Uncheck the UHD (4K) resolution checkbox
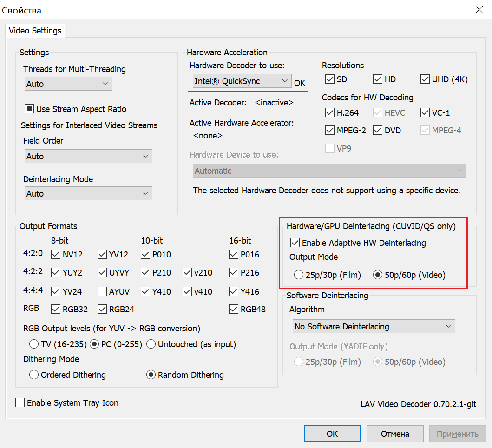This screenshot has height=448, width=492. (425, 79)
